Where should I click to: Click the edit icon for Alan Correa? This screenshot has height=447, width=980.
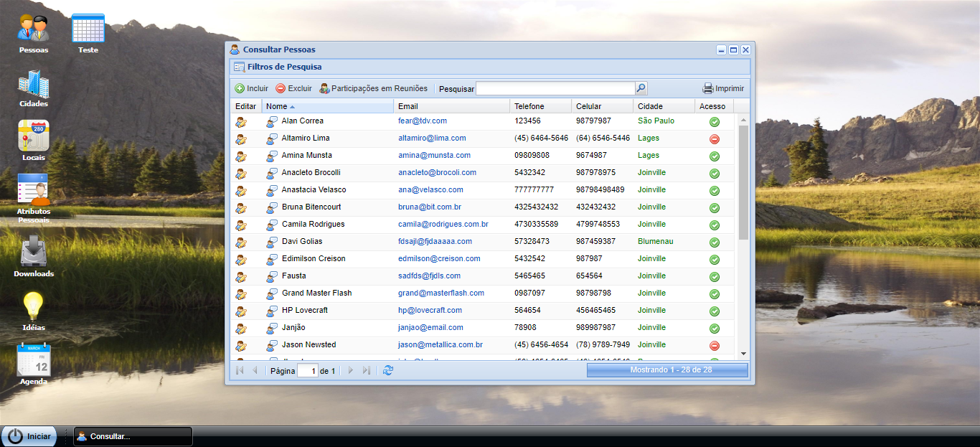point(241,122)
